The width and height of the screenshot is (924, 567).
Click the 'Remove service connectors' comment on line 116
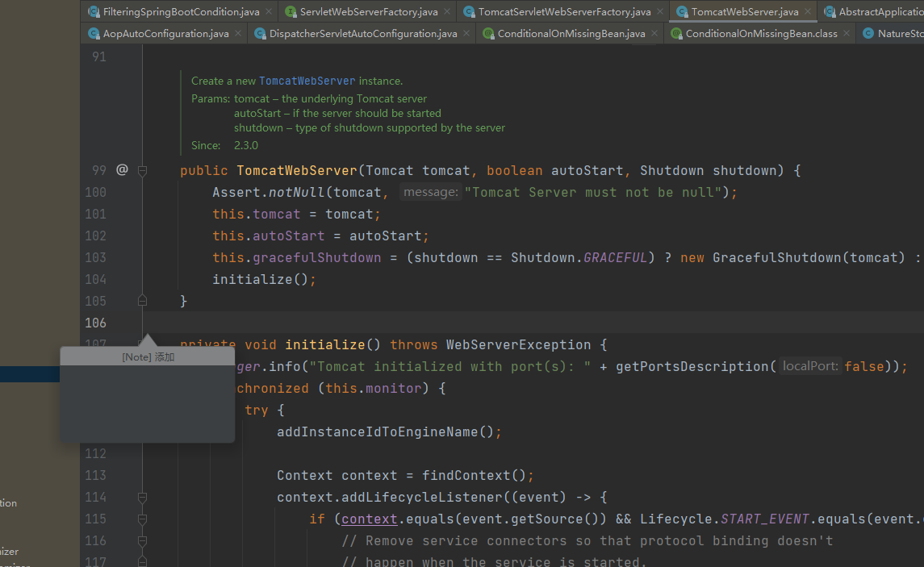(587, 541)
